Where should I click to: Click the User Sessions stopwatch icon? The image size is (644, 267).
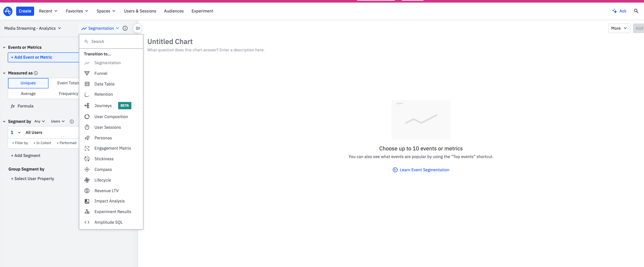coord(87,127)
